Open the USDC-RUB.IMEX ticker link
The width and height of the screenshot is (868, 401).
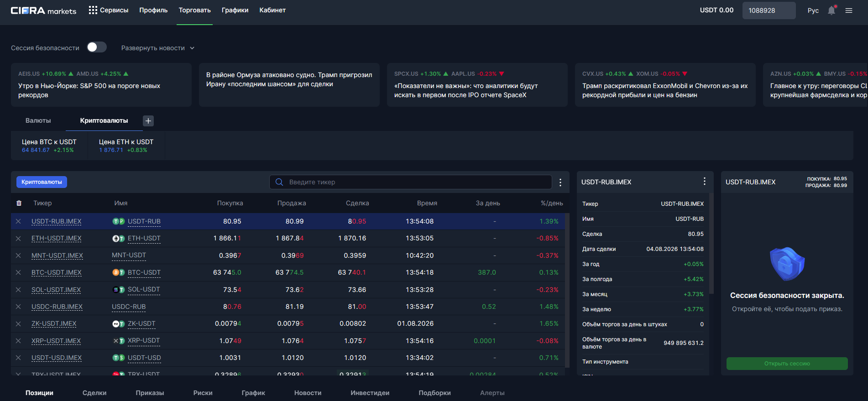57,307
